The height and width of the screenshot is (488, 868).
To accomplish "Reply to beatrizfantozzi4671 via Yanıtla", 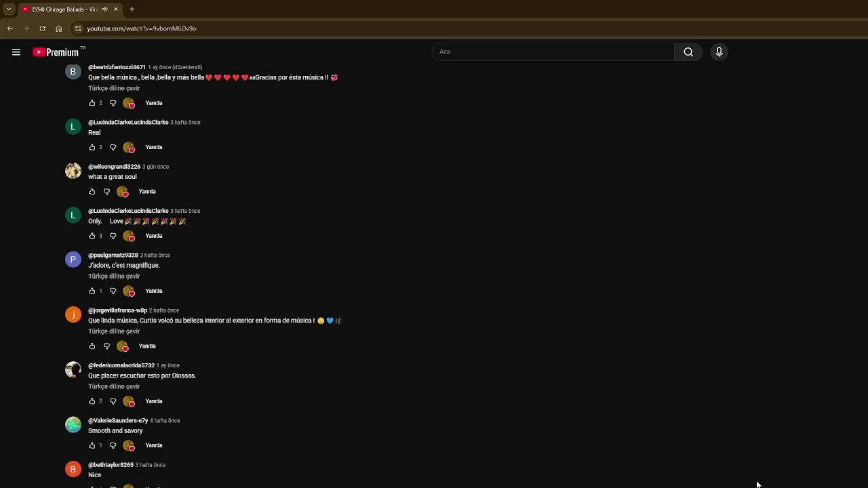I will point(154,103).
